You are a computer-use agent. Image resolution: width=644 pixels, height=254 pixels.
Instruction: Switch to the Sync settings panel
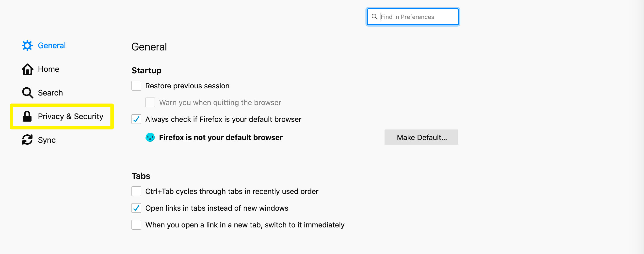tap(47, 140)
